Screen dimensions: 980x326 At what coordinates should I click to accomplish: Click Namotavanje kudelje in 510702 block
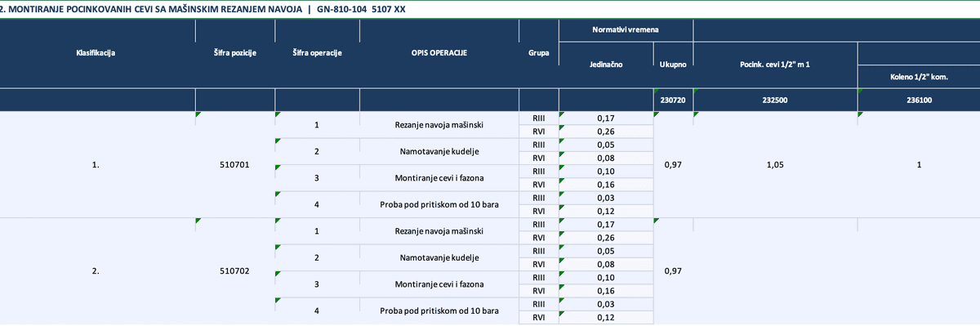point(439,257)
